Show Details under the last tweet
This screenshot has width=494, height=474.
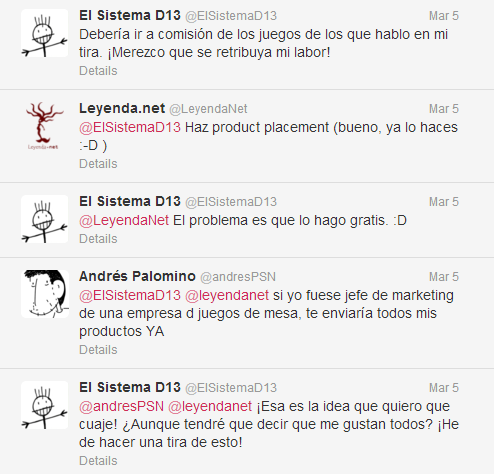(x=98, y=461)
